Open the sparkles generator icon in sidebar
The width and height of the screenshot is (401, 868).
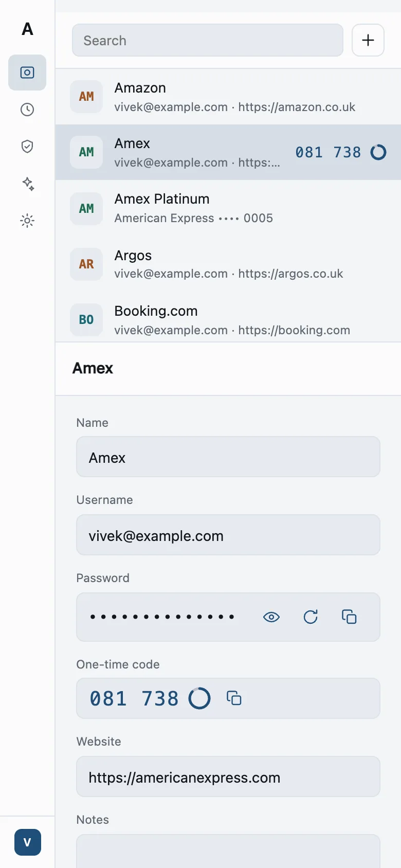coord(27,184)
